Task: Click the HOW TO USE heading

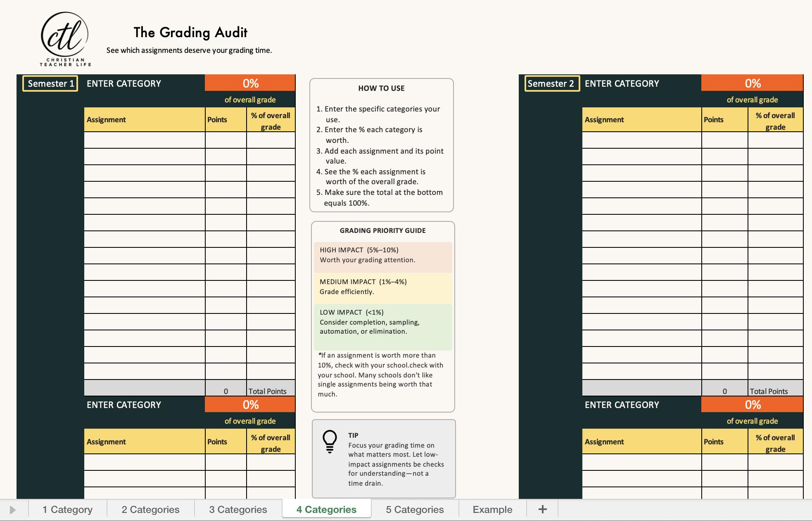Action: [381, 88]
